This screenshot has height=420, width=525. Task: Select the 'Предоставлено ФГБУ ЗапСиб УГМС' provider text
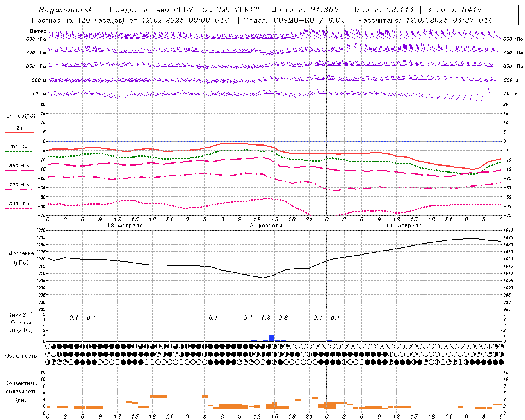(x=185, y=10)
